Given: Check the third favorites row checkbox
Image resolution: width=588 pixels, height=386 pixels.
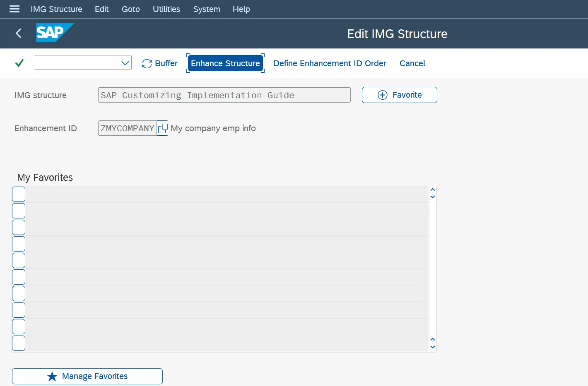Looking at the screenshot, I should tap(18, 227).
